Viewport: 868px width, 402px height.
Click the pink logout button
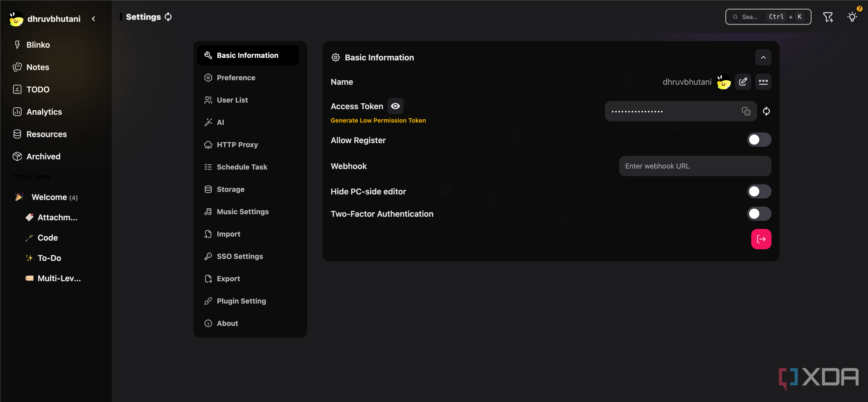761,239
